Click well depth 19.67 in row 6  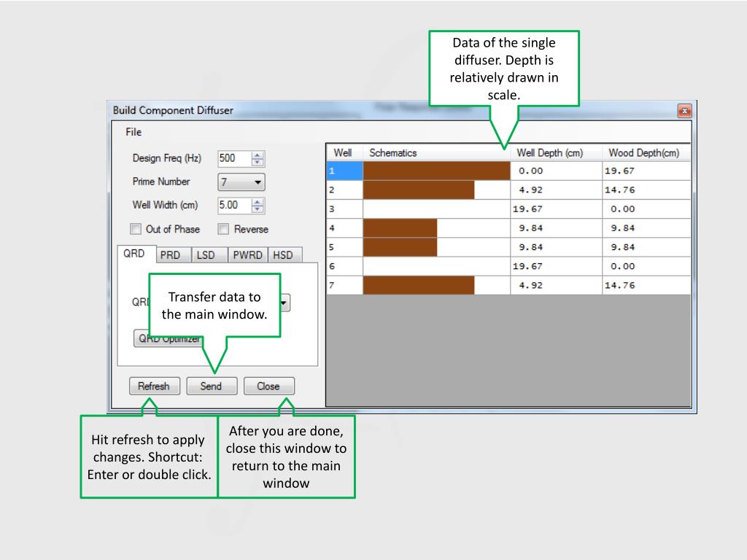[556, 266]
